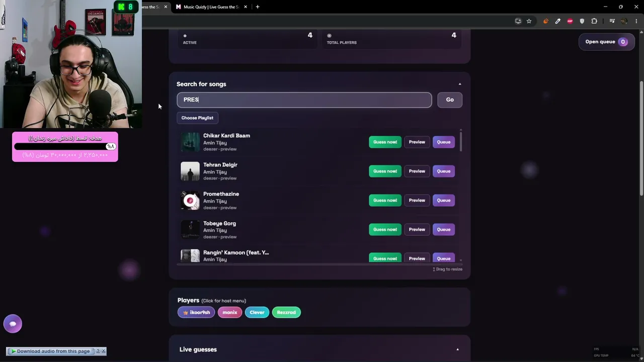
Task: Click Guess now for Tobeye Gorg
Action: point(385,229)
